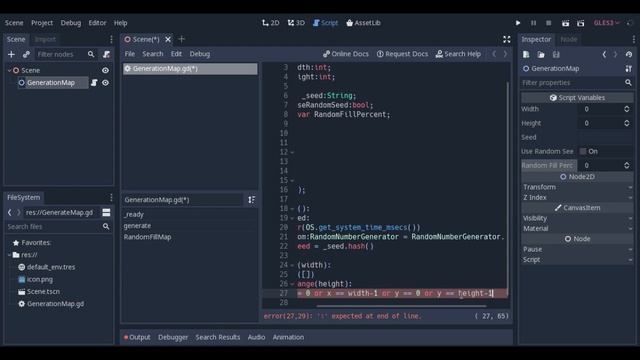Open the Project menu
Viewport: 640px width, 360px height.
[42, 23]
